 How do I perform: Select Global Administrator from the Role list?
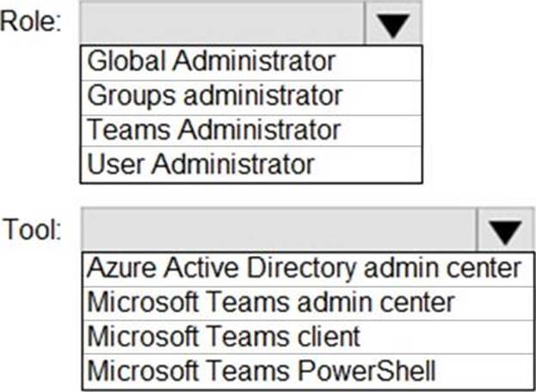(212, 61)
